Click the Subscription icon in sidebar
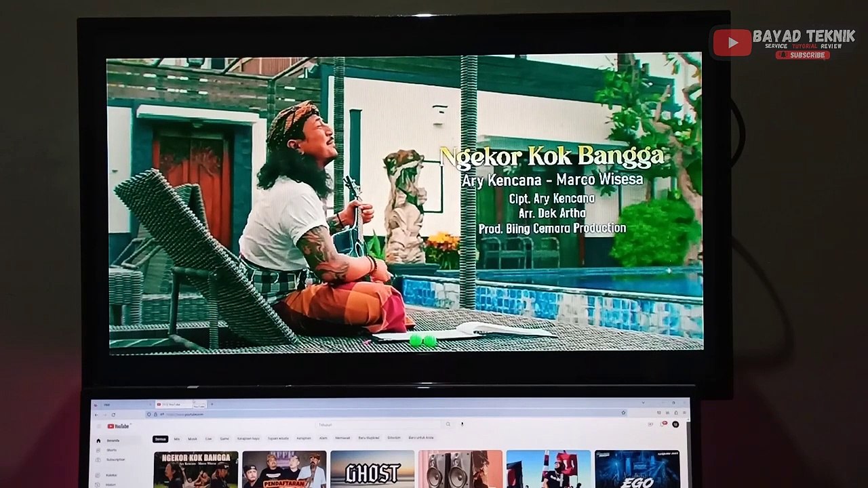This screenshot has height=488, width=868. click(98, 460)
